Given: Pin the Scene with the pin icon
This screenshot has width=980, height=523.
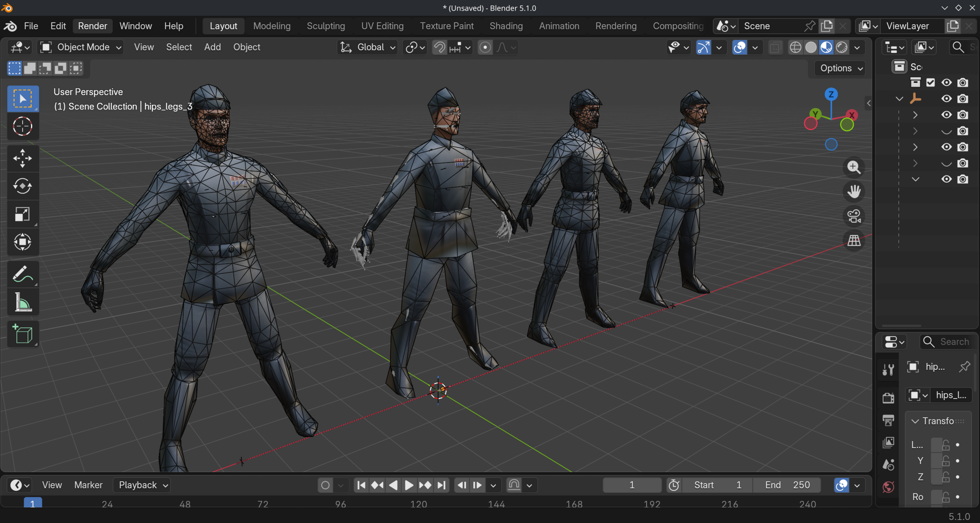Looking at the screenshot, I should pyautogui.click(x=809, y=26).
